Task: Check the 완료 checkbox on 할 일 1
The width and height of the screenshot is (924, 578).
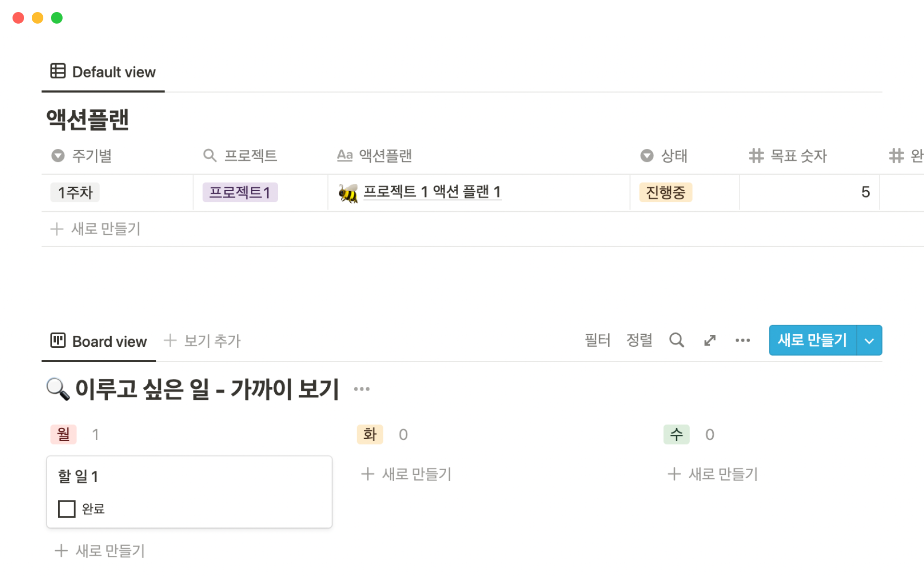Action: click(66, 509)
